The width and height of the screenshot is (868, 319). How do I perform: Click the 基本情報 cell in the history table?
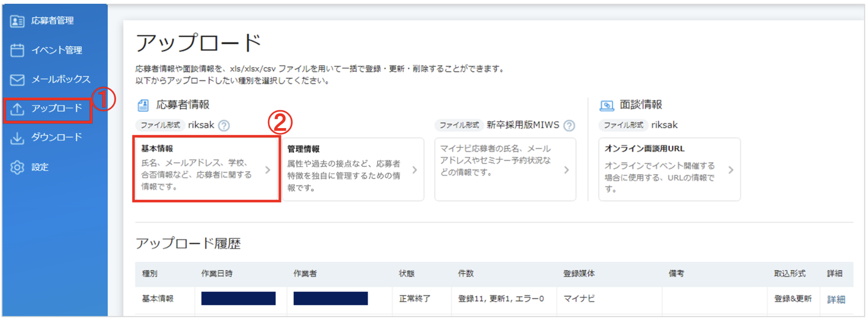click(158, 298)
